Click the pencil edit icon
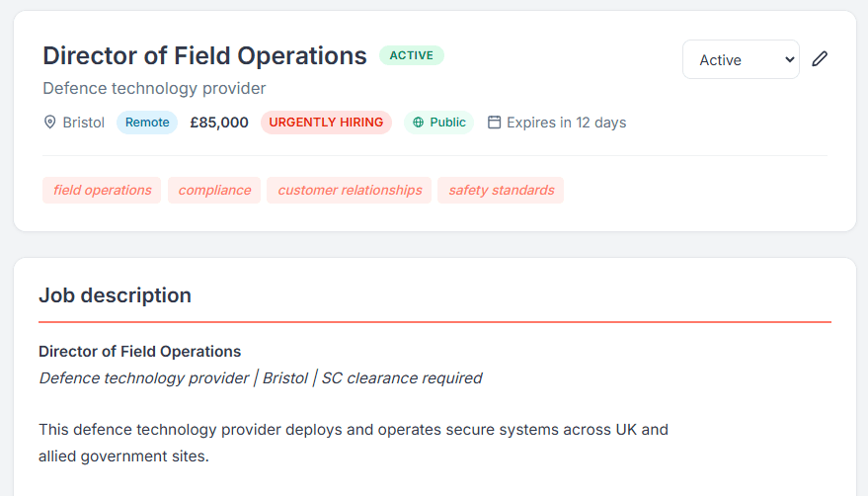The image size is (868, 496). 820,59
